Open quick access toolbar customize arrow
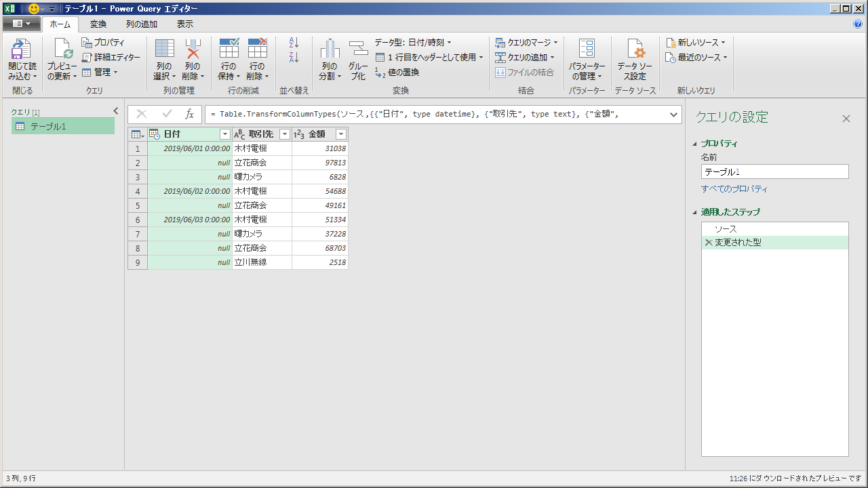Screen dimensions: 868x488 pos(52,9)
